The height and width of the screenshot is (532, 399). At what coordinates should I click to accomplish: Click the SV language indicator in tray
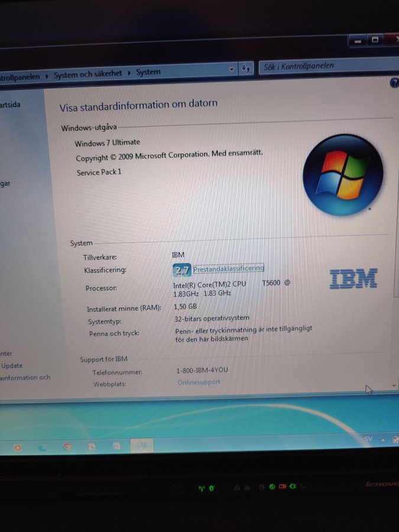click(368, 439)
